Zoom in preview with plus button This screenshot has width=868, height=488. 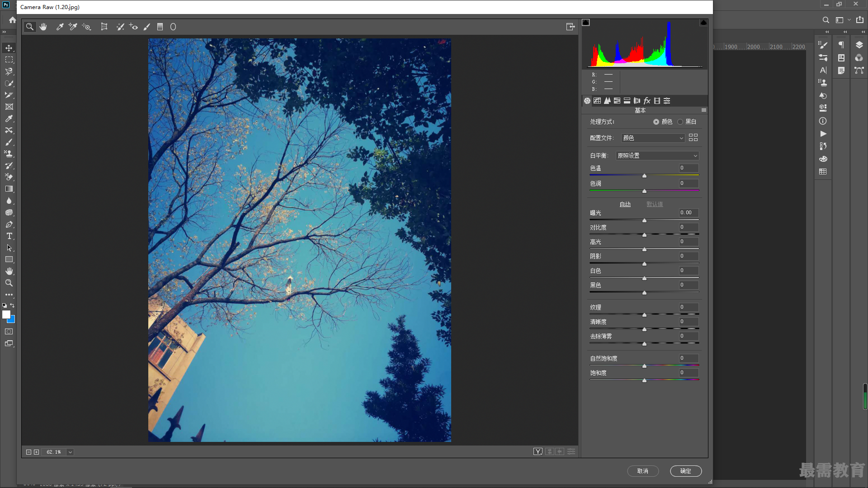pyautogui.click(x=37, y=452)
